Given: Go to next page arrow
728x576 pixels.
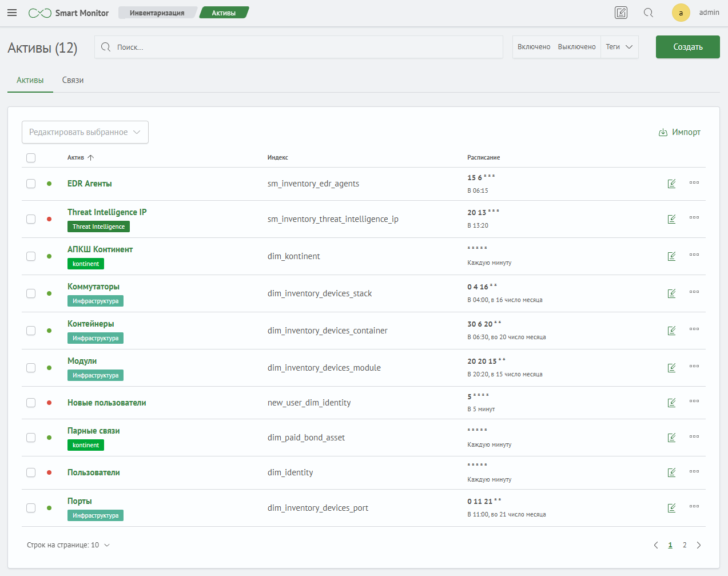Looking at the screenshot, I should coord(699,545).
